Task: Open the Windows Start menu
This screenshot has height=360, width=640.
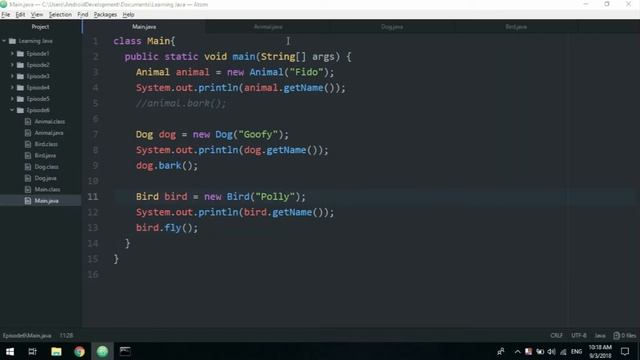Action: tap(10, 351)
